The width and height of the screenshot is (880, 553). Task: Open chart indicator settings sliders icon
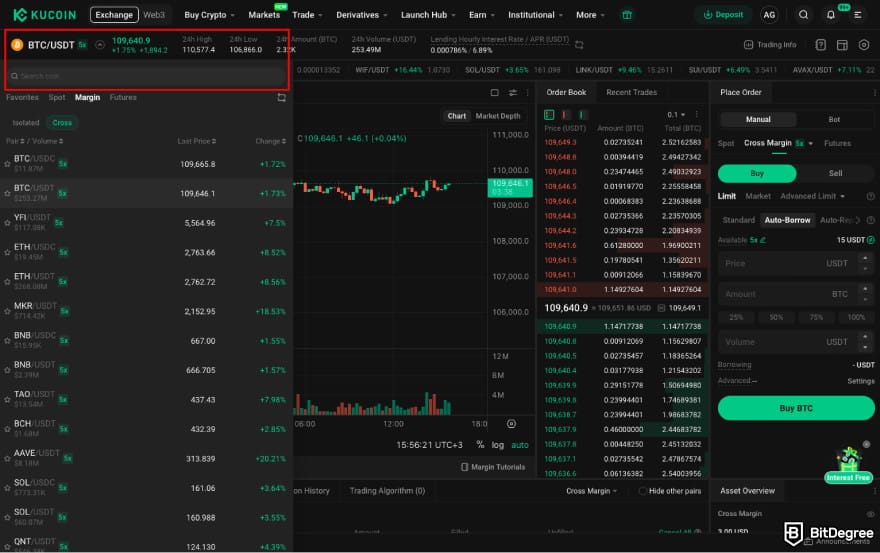point(512,93)
